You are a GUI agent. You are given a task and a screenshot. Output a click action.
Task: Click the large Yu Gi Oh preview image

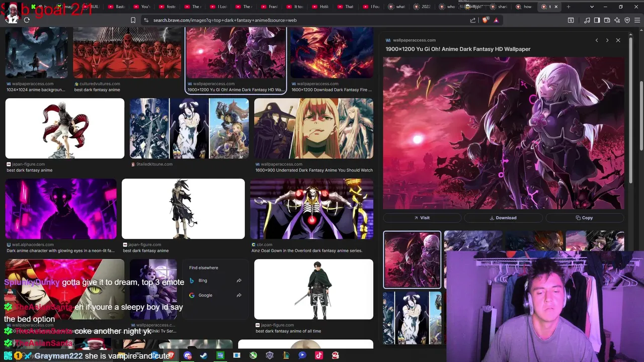[503, 133]
